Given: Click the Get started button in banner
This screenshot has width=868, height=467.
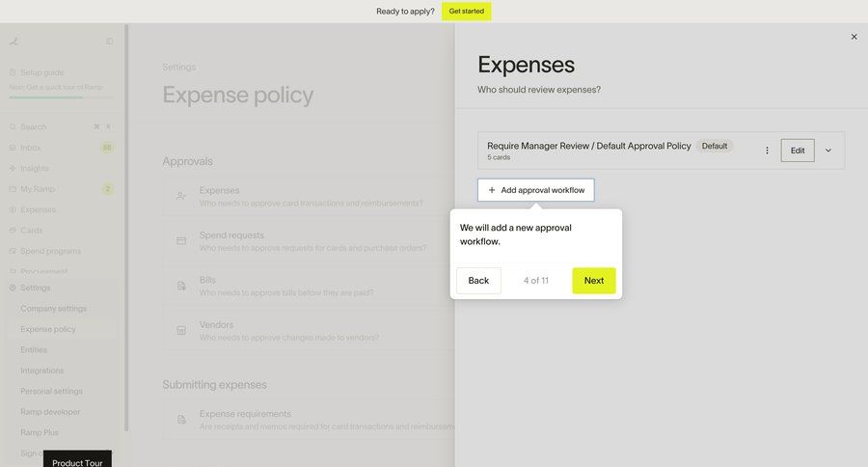Looking at the screenshot, I should [466, 11].
